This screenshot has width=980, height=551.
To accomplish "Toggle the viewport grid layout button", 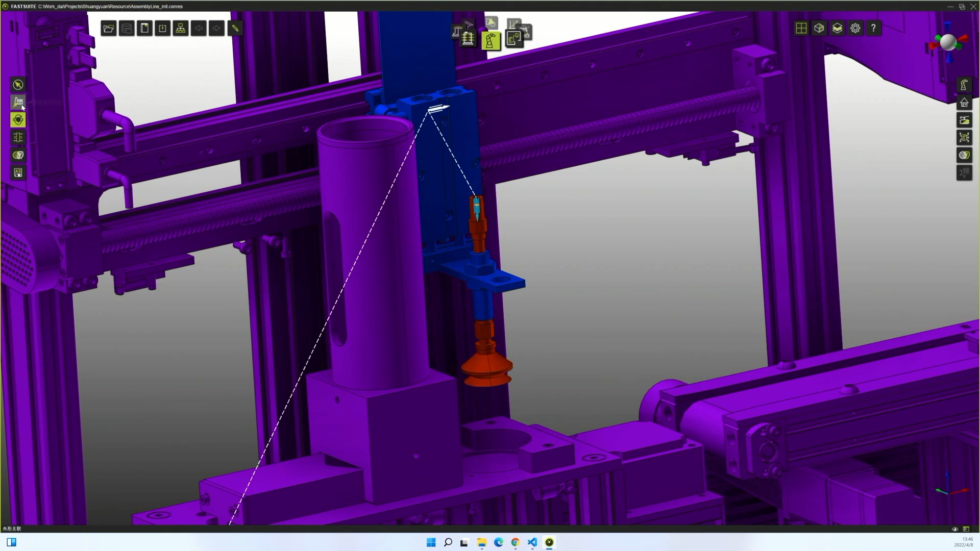I will point(800,28).
